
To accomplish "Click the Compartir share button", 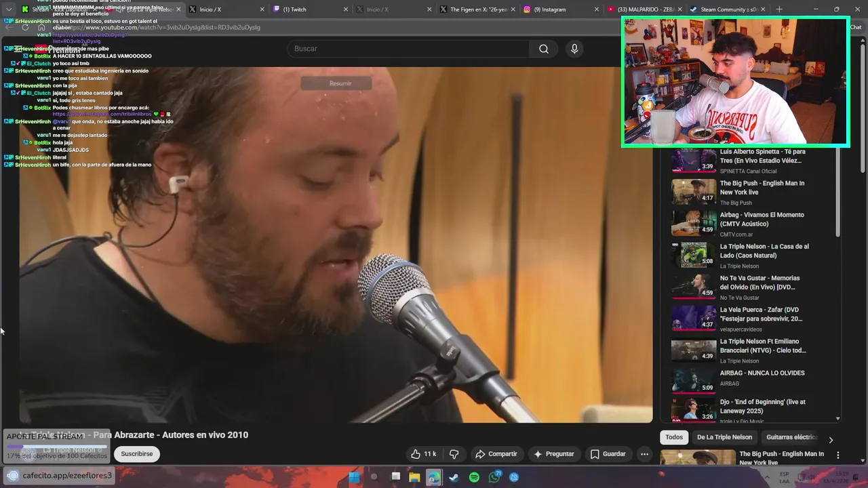I will click(496, 454).
